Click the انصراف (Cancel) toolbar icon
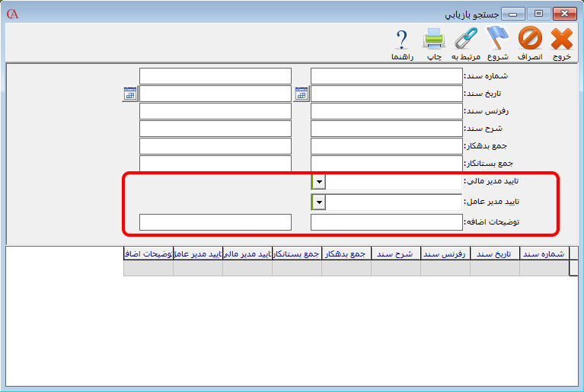This screenshot has width=584, height=392. (x=530, y=39)
